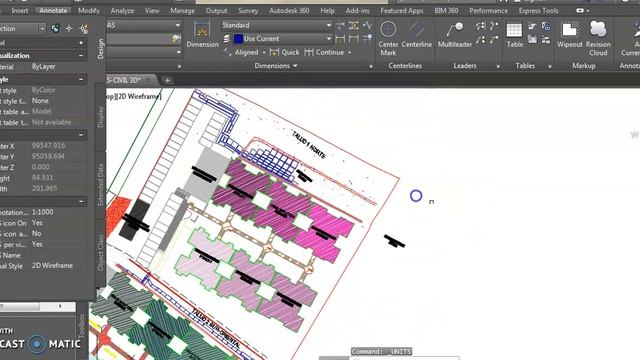
Task: Click the Download from Source table icon
Action: click(532, 39)
